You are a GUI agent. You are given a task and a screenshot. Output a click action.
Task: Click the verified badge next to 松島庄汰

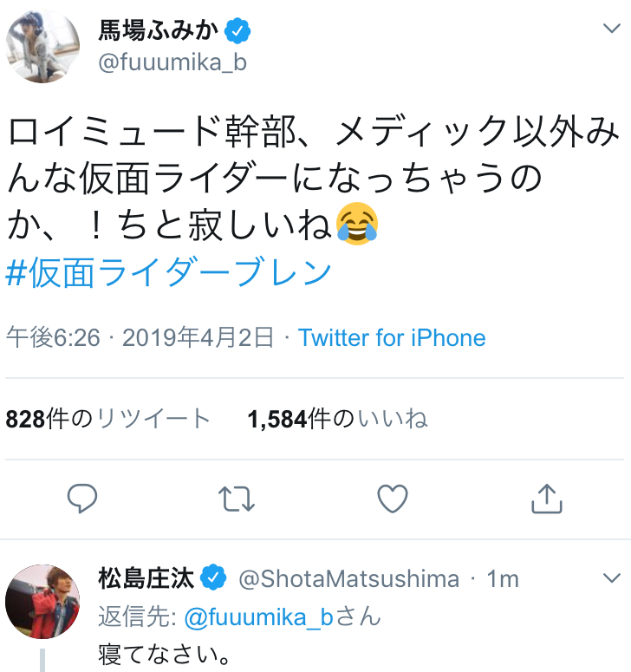(213, 577)
